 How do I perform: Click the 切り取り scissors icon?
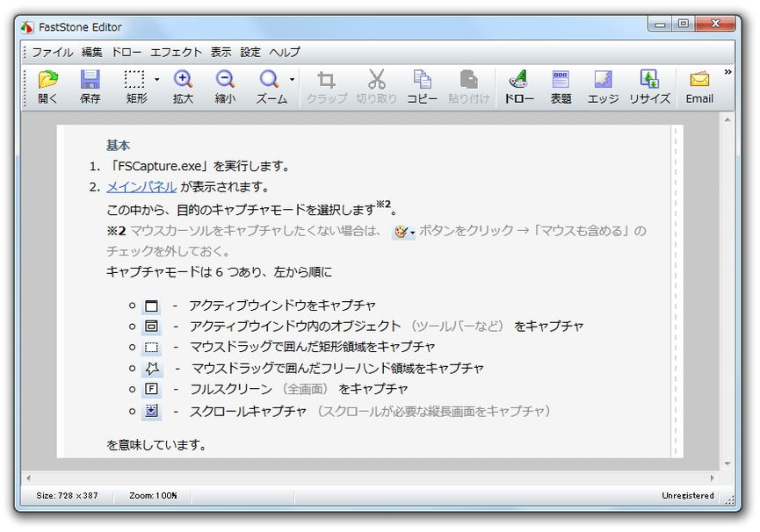point(376,79)
